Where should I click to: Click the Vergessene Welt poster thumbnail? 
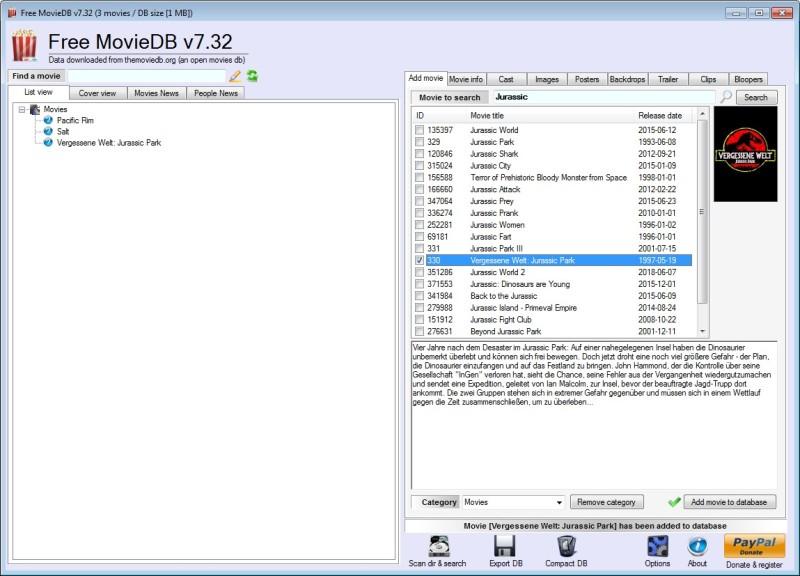745,154
